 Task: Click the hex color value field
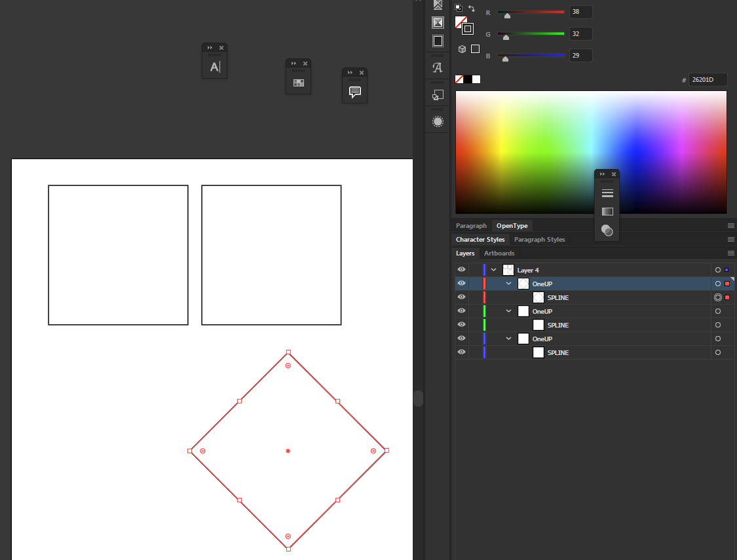[708, 80]
